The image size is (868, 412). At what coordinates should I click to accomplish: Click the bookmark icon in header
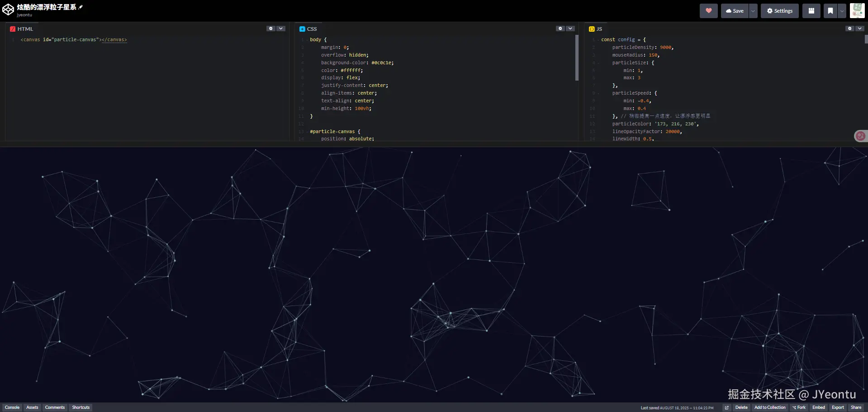[x=830, y=11]
